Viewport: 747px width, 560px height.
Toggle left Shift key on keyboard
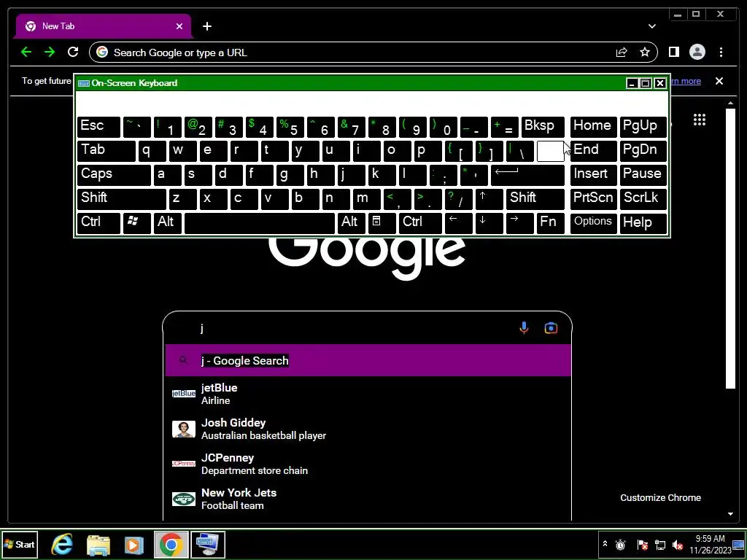coord(122,198)
